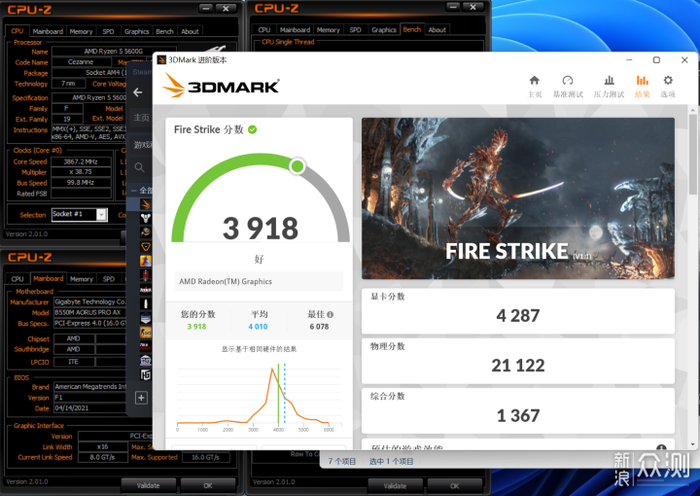Click the 7 个项目 status text
Screen dimensions: 700x496
(x=342, y=461)
